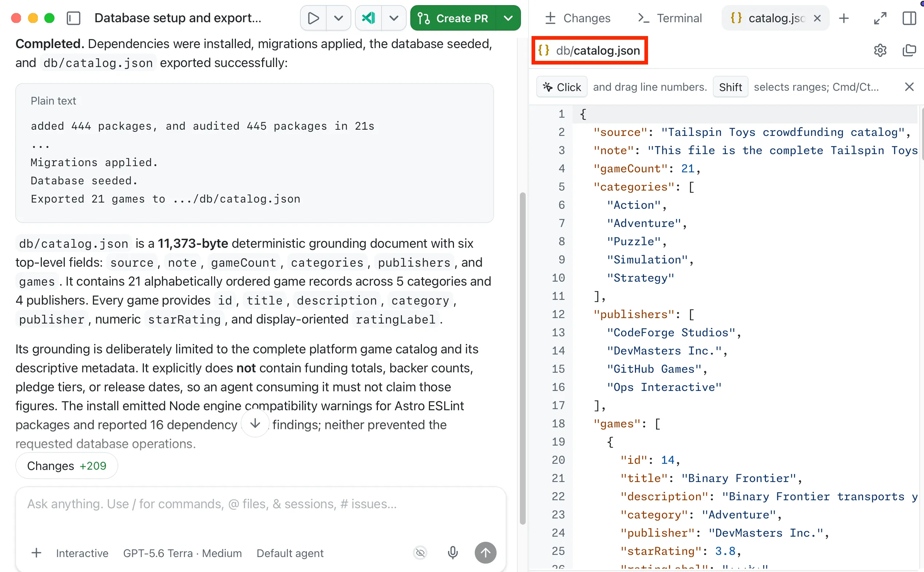Expand the Create PR dropdown arrow

point(509,18)
